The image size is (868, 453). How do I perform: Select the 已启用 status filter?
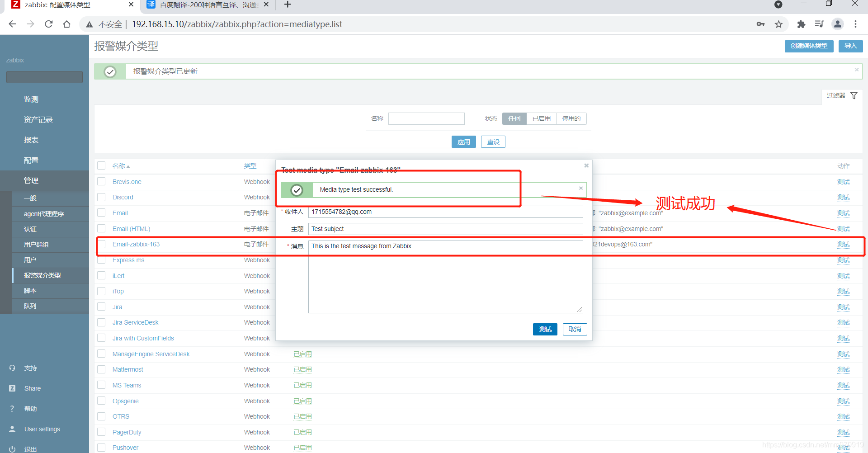tap(541, 118)
